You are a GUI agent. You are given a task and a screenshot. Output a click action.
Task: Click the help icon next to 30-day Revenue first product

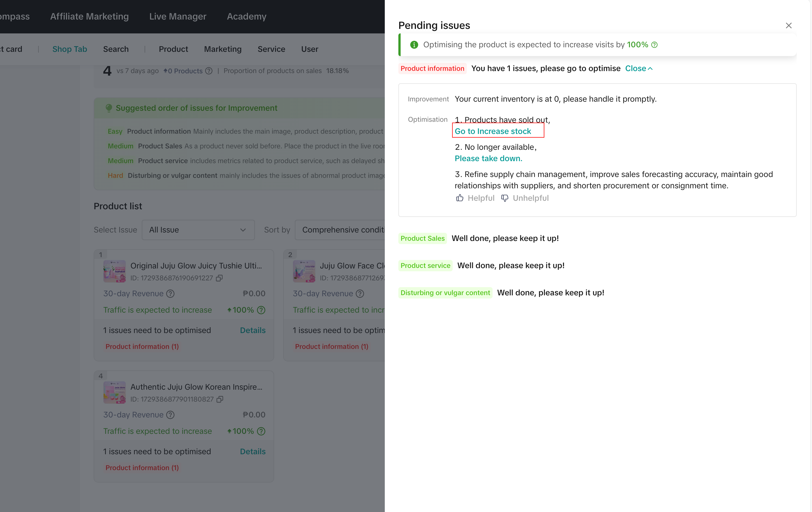pos(170,293)
